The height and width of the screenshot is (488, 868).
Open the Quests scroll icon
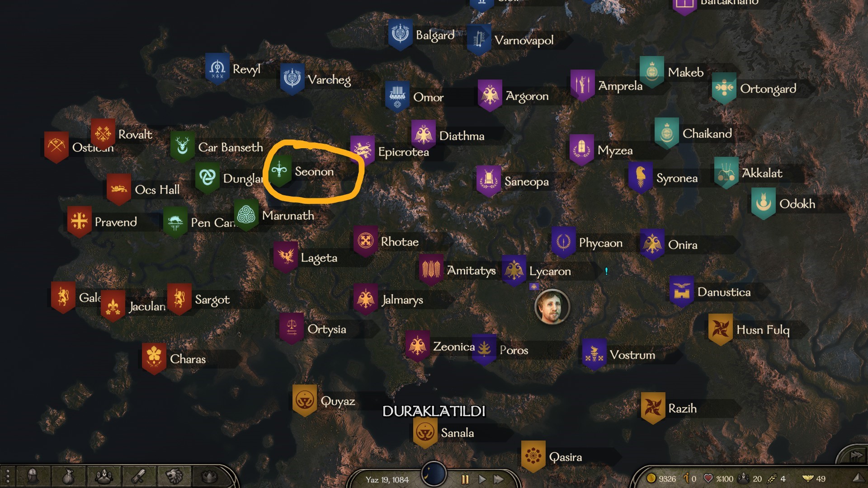coord(138,477)
